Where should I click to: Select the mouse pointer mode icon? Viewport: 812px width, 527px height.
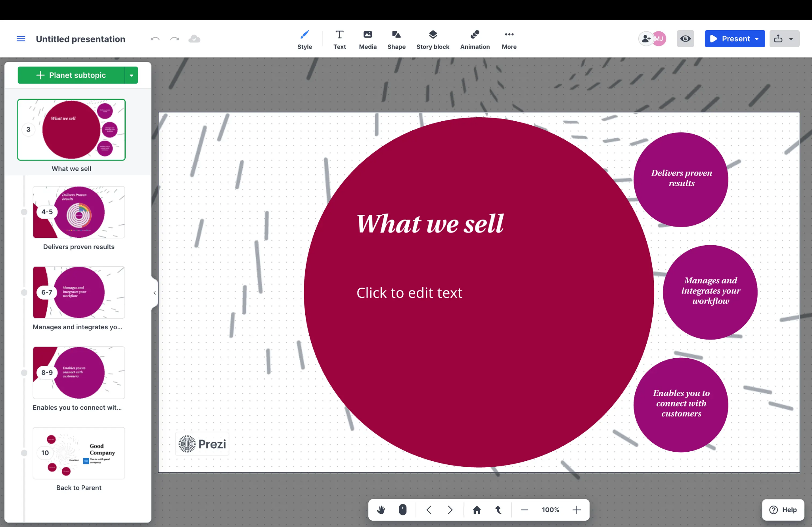402,510
